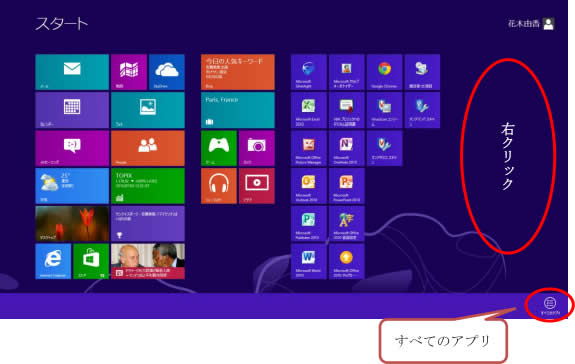Launch the Camera tile

coord(256,148)
